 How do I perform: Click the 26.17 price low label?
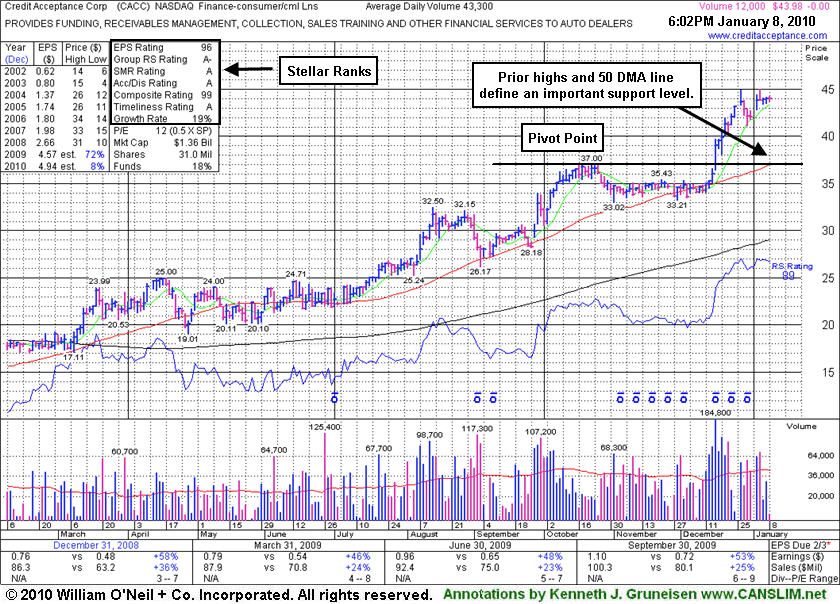(480, 272)
